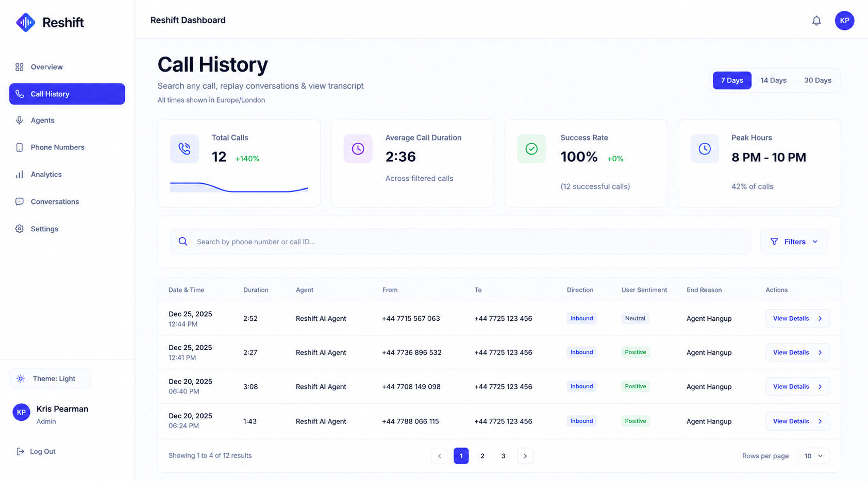The height and width of the screenshot is (481, 868).
Task: Click the search magnifier icon
Action: pyautogui.click(x=183, y=242)
